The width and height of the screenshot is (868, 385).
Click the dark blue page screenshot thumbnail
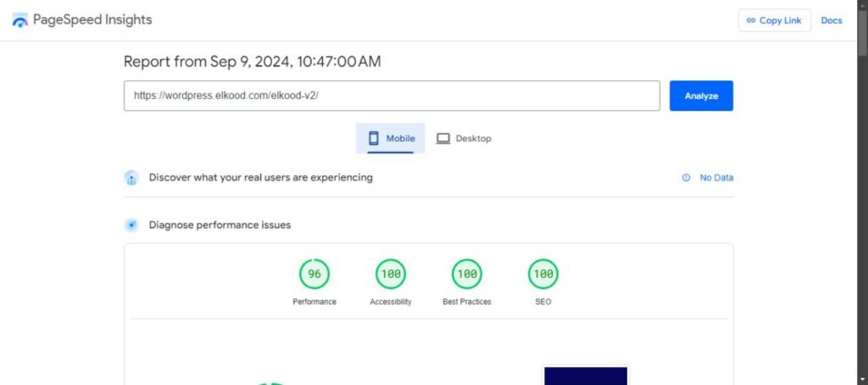pos(586,376)
